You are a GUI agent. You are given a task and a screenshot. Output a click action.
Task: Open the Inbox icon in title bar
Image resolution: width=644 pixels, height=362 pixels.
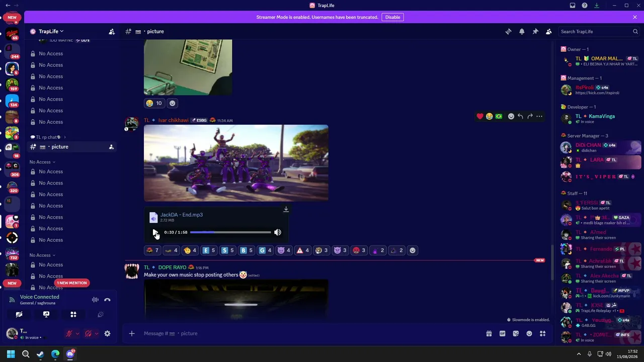573,6
